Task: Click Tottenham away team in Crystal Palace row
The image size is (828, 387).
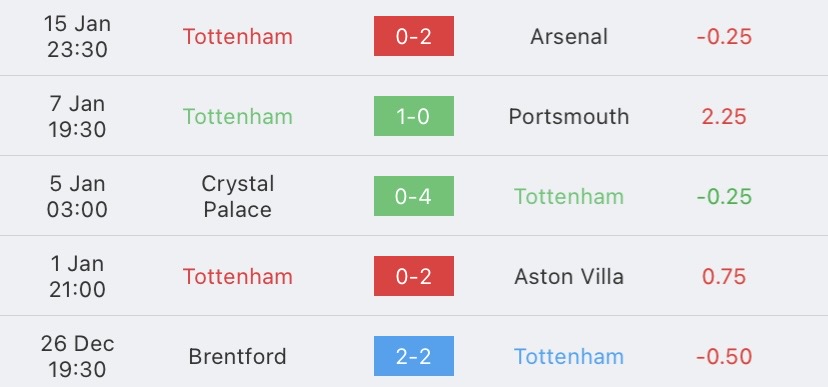Action: pos(569,196)
